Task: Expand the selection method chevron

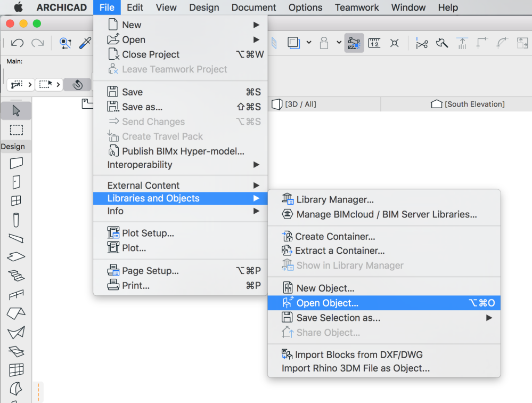Action: tap(30, 84)
